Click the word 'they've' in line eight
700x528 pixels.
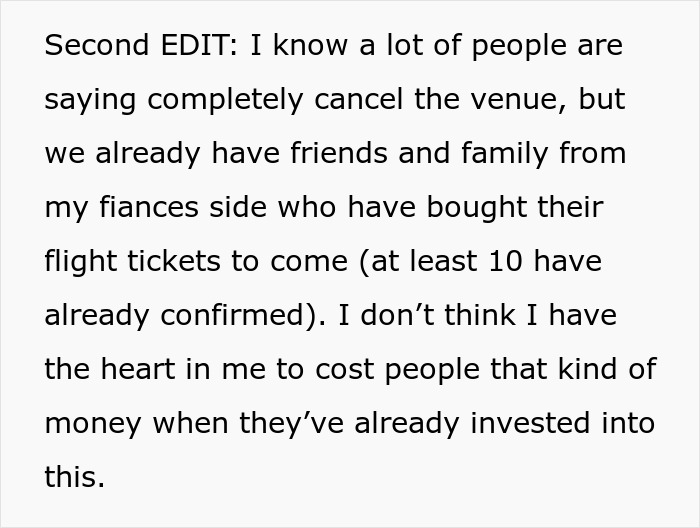tap(292, 424)
